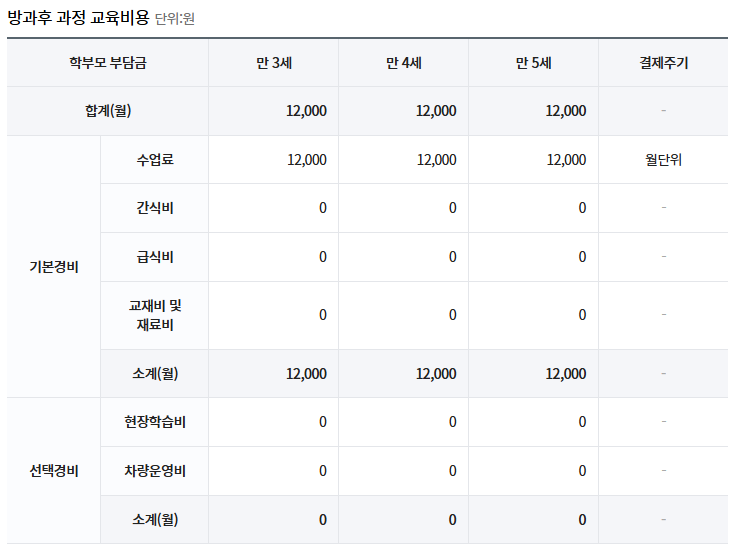Select the 결제주기 column header
This screenshot has width=737, height=550.
pyautogui.click(x=664, y=63)
